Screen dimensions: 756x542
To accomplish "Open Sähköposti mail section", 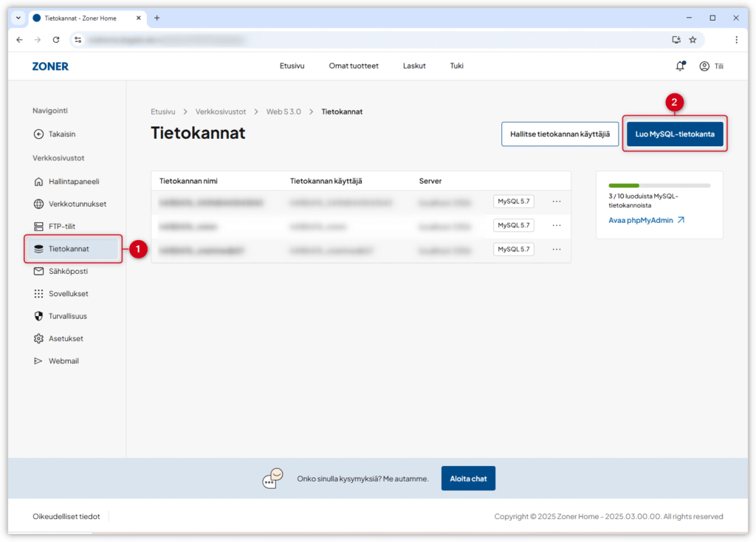I will coord(68,271).
